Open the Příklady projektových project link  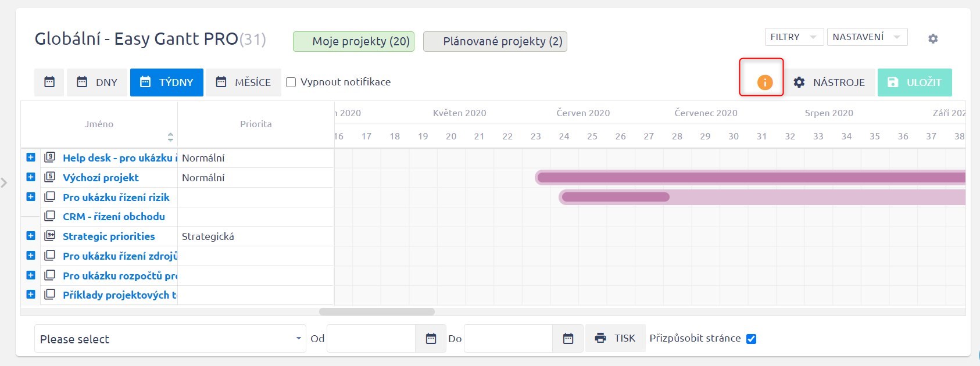[120, 295]
